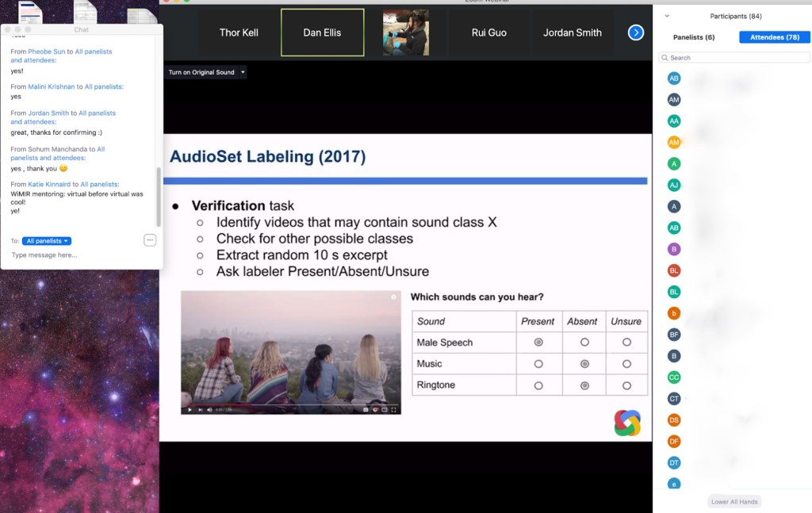The height and width of the screenshot is (513, 812).
Task: Click the red BL attendee avatar
Action: click(x=674, y=270)
